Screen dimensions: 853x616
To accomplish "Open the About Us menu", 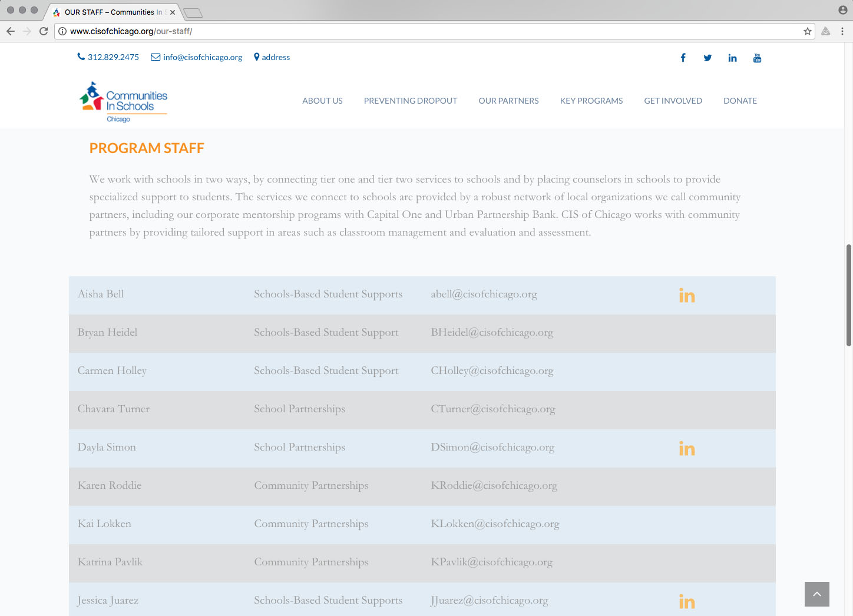I will (x=322, y=101).
